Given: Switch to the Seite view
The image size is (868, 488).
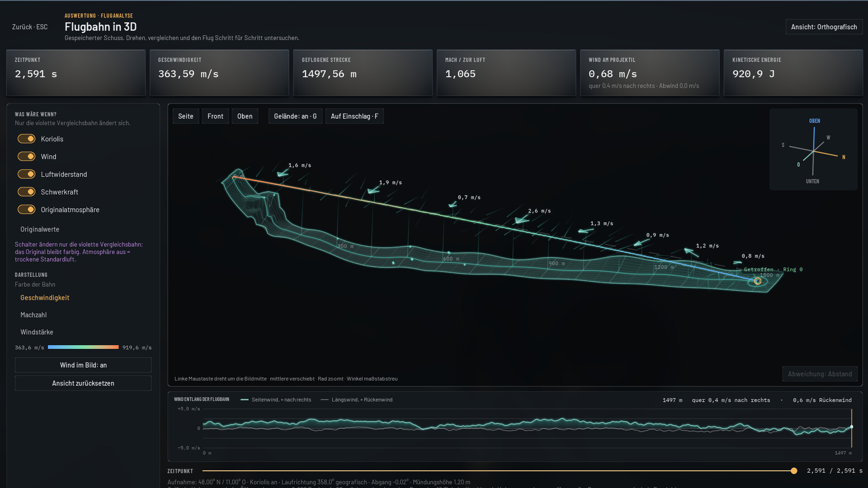Looking at the screenshot, I should 186,116.
